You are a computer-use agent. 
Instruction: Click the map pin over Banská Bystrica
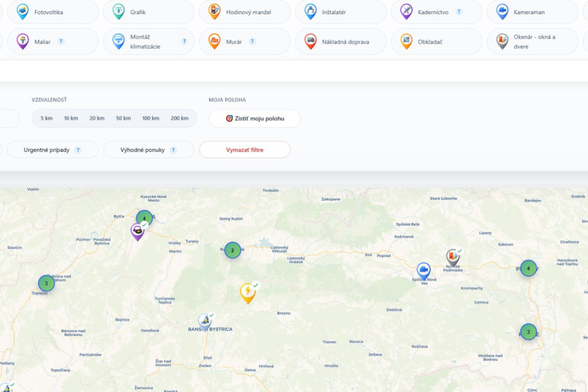(x=205, y=322)
